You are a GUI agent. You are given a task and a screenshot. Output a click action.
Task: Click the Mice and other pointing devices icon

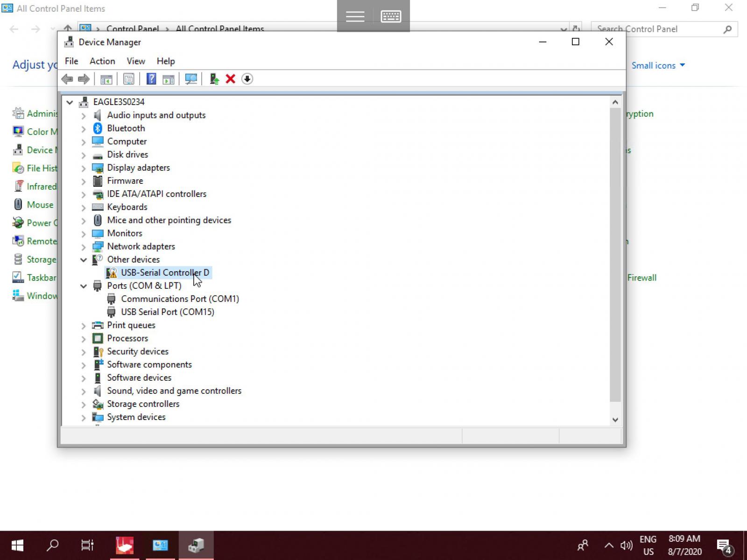[x=98, y=220]
